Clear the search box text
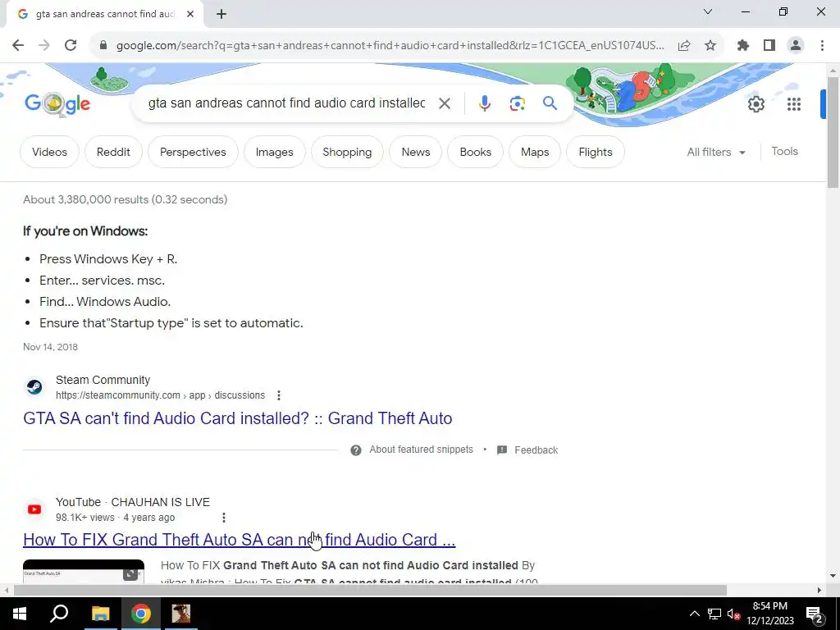Image resolution: width=840 pixels, height=630 pixels. coord(444,103)
